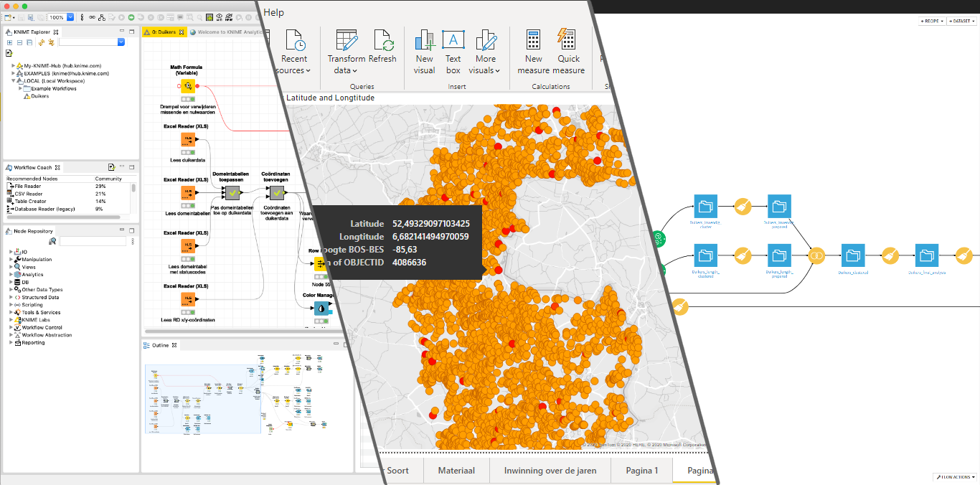Open the Materiaal page tab in Power BI
The height and width of the screenshot is (485, 980).
(x=456, y=471)
